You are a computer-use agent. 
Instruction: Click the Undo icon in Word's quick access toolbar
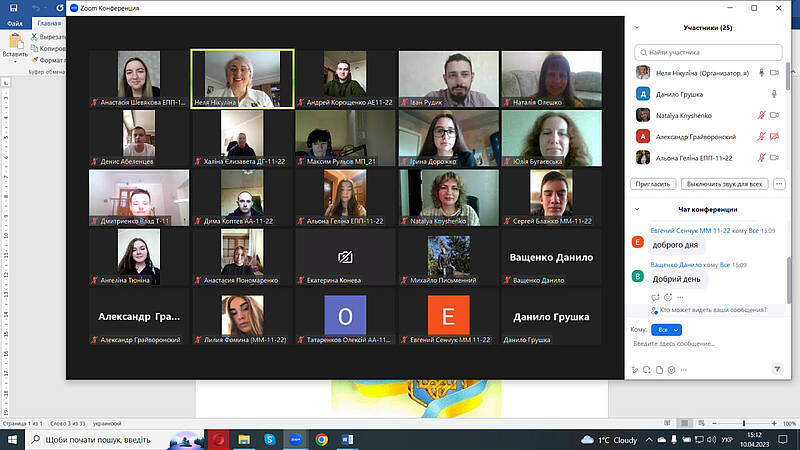pyautogui.click(x=36, y=8)
